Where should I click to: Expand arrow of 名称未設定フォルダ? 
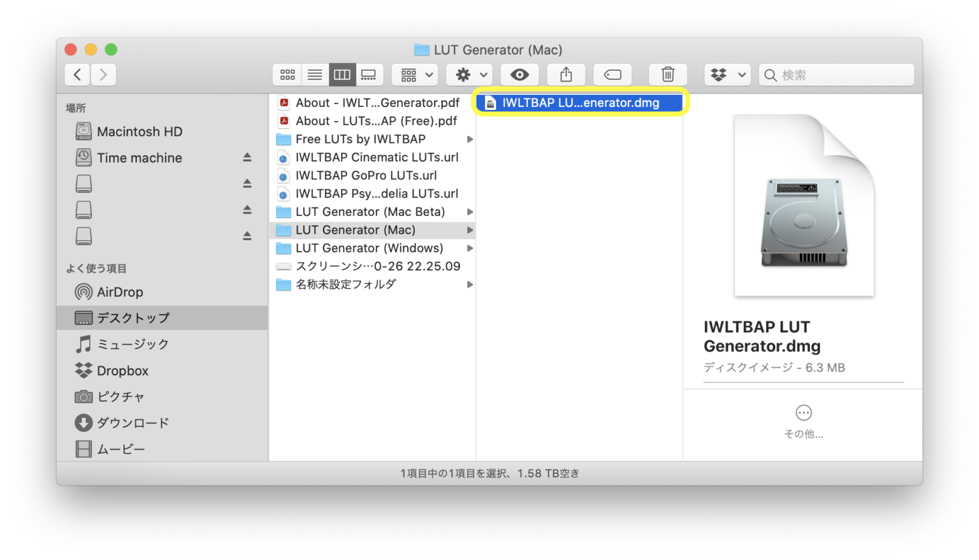(470, 284)
